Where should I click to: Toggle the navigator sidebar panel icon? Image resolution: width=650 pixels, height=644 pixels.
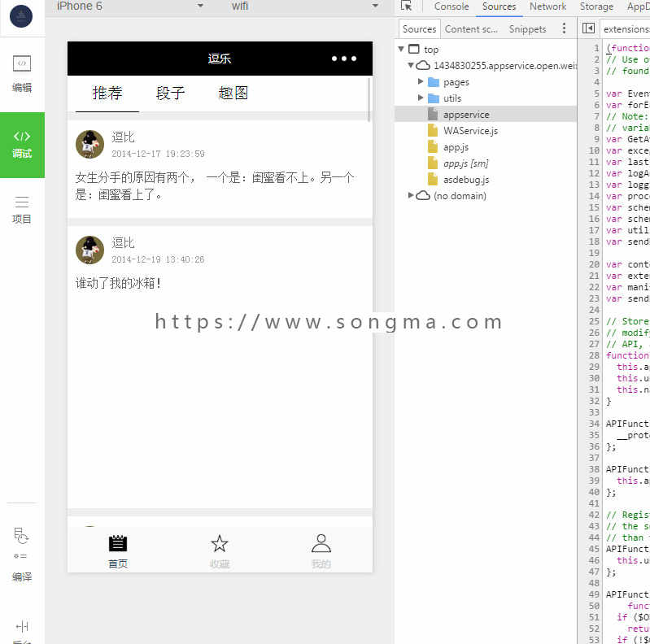pos(588,28)
